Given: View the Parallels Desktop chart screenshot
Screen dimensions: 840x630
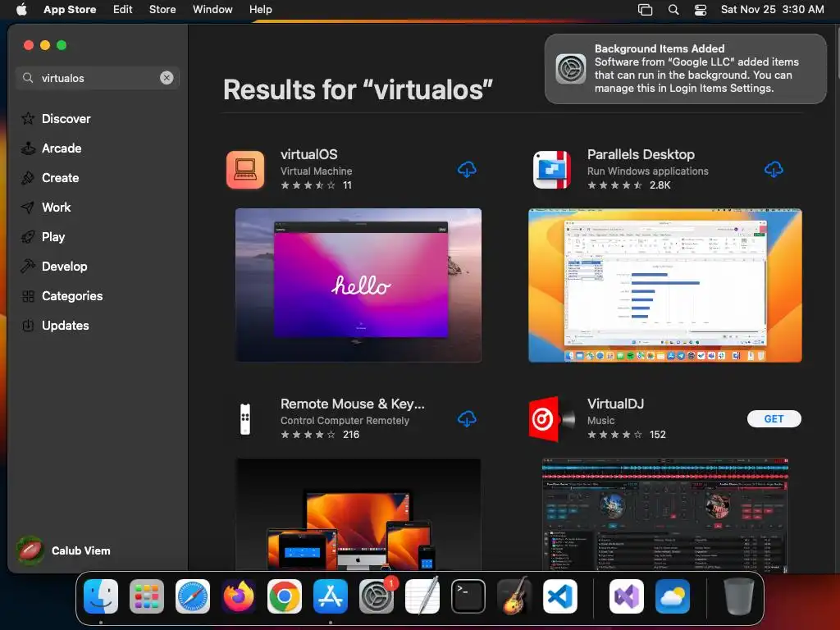Looking at the screenshot, I should 664,285.
